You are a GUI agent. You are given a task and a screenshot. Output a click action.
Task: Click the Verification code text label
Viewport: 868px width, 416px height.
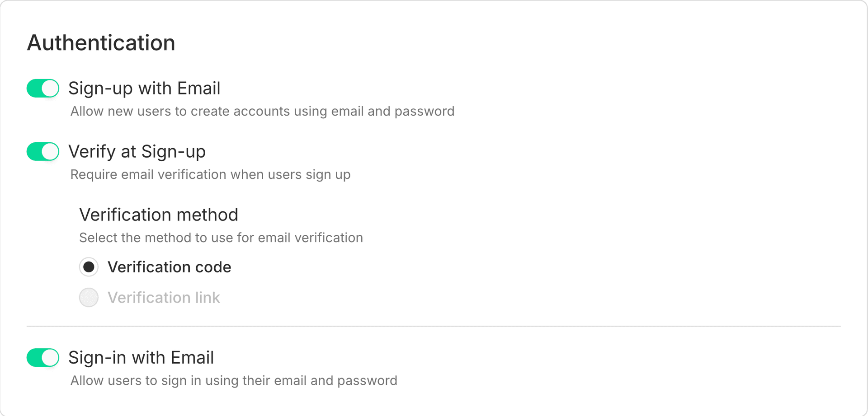169,267
